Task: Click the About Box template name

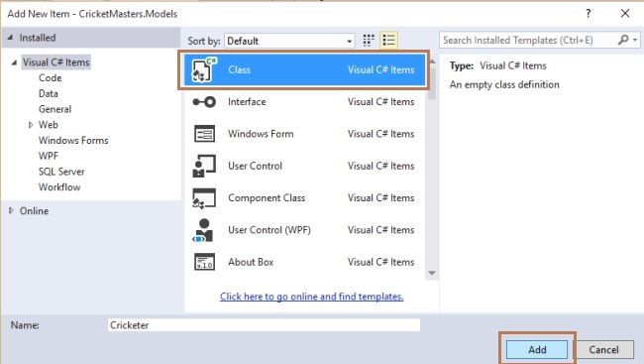Action: pos(251,262)
